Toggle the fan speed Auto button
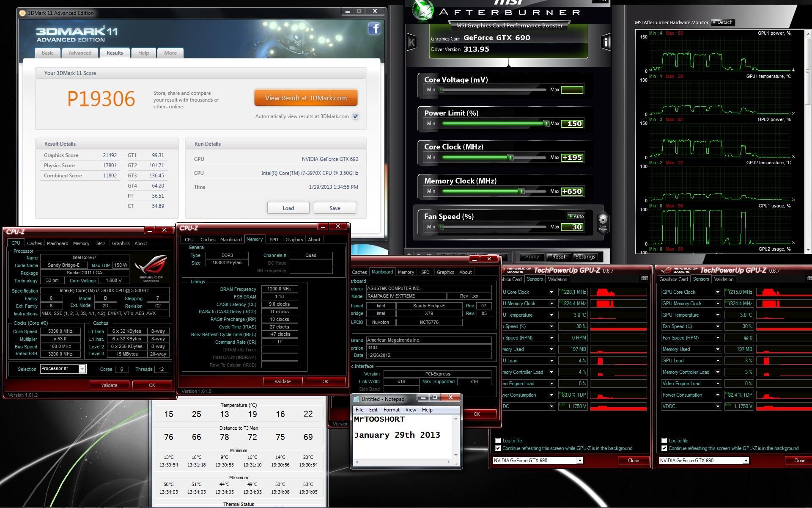Screen dimensions: 812x508 pyautogui.click(x=576, y=216)
